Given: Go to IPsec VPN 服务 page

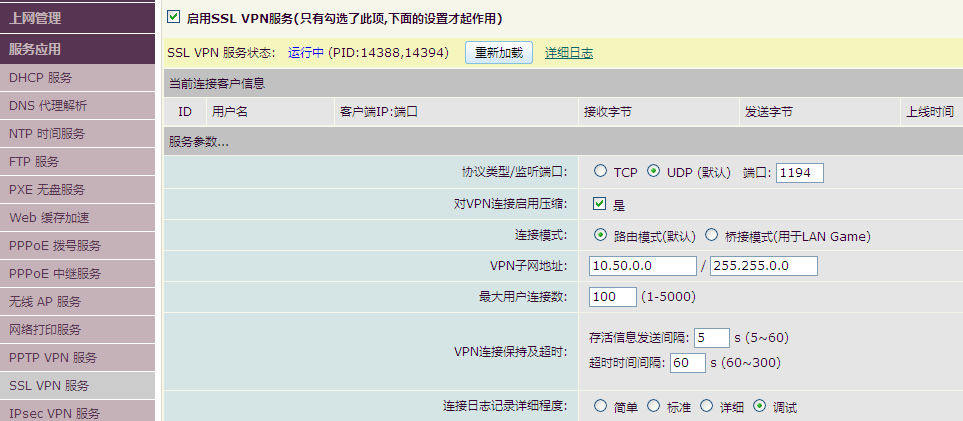Looking at the screenshot, I should pyautogui.click(x=78, y=412).
